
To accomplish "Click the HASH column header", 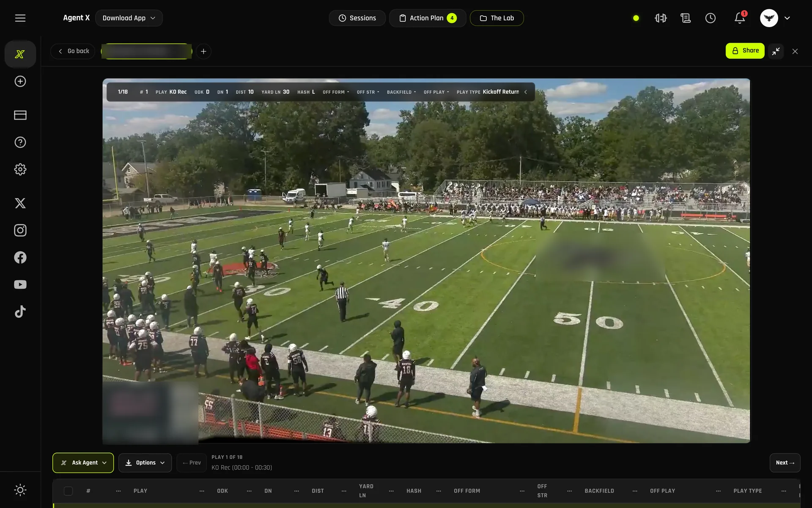I will 414,491.
